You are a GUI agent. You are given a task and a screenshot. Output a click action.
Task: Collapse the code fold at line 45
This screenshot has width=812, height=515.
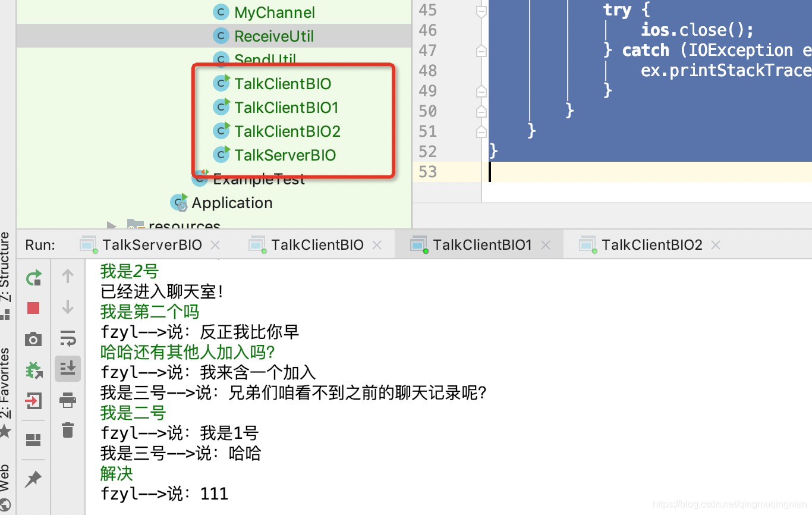tap(481, 11)
